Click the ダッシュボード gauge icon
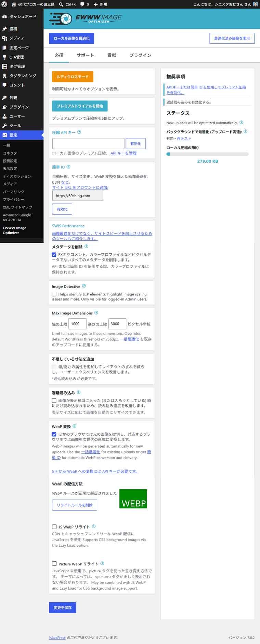This screenshot has width=260, height=644. click(4, 16)
